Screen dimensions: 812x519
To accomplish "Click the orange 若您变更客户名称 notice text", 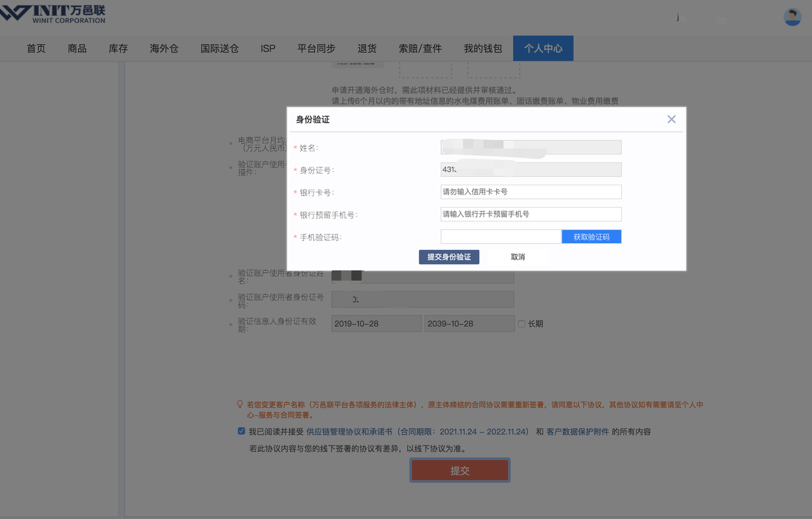I will (x=475, y=410).
